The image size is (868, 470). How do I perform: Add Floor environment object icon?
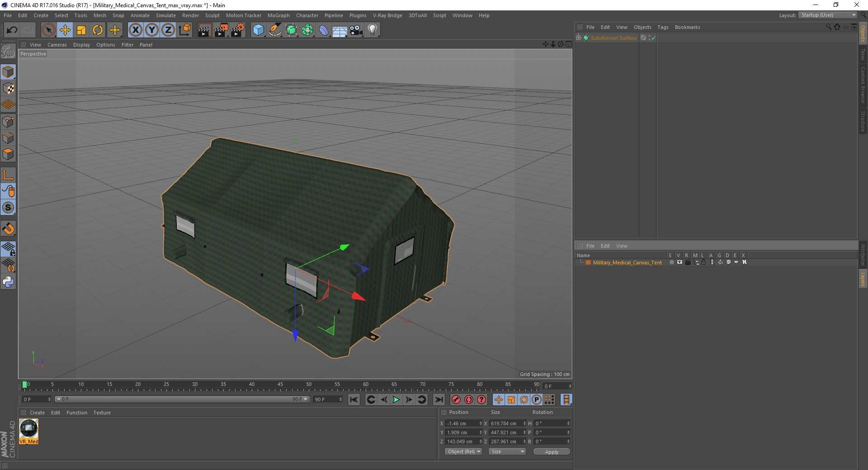click(x=340, y=30)
